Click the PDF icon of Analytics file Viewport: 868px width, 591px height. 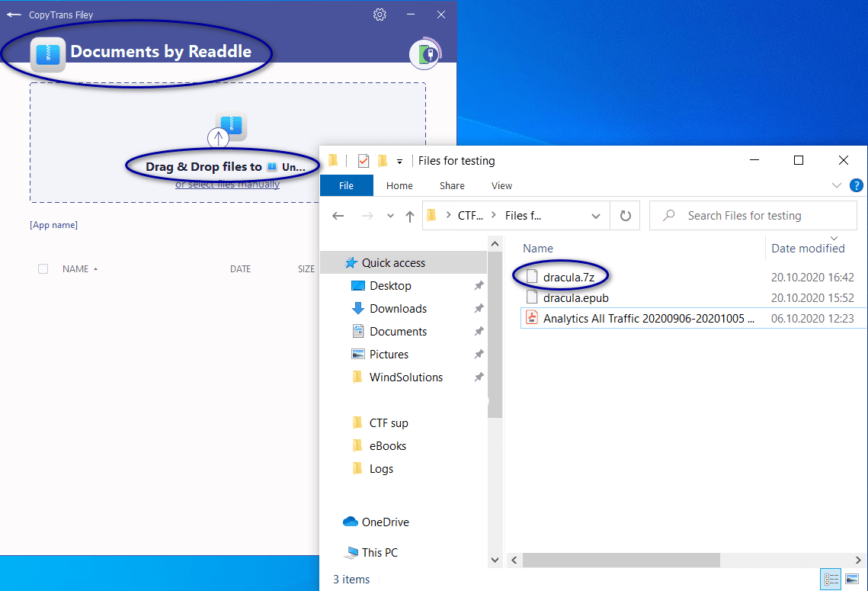pos(531,318)
